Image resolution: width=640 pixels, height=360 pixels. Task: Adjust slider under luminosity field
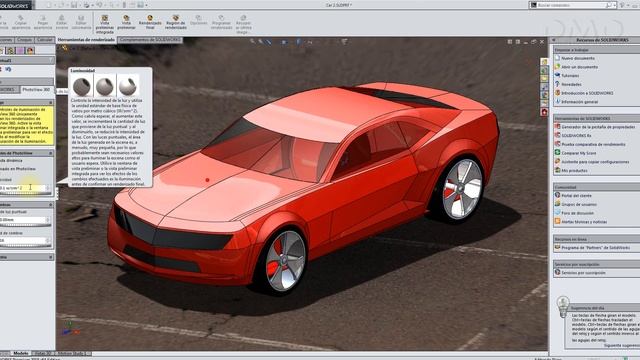pos(24,193)
